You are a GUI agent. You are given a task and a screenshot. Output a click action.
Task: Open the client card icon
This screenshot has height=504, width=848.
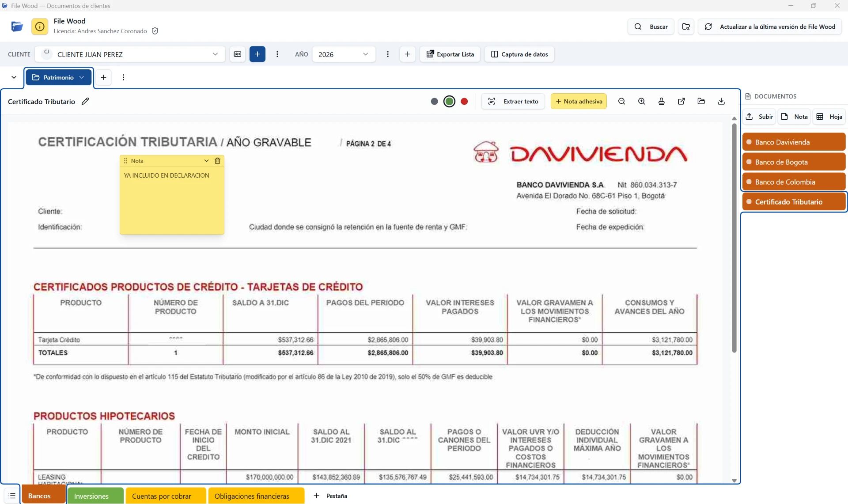[x=238, y=54]
